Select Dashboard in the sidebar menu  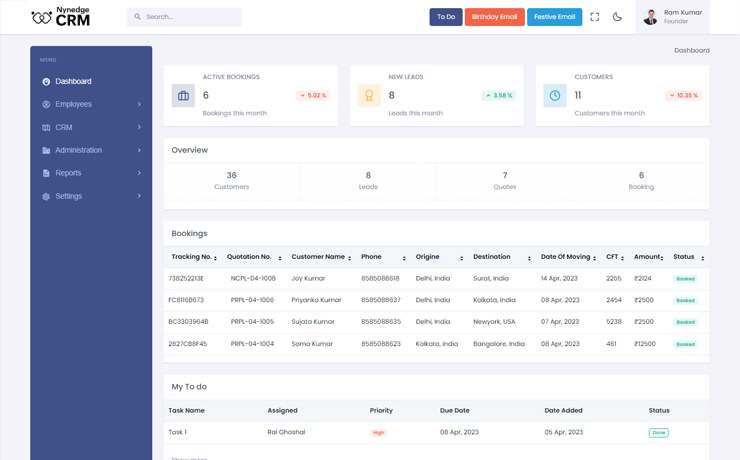[73, 82]
